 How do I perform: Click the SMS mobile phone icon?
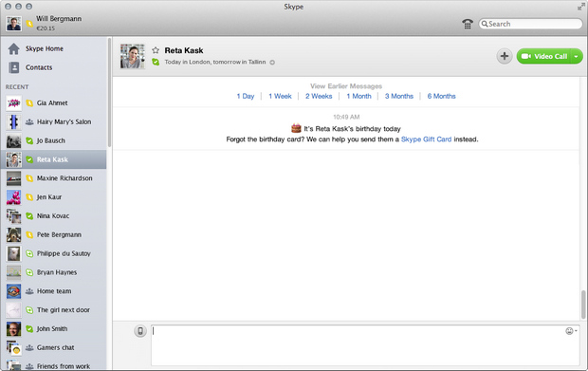[140, 331]
